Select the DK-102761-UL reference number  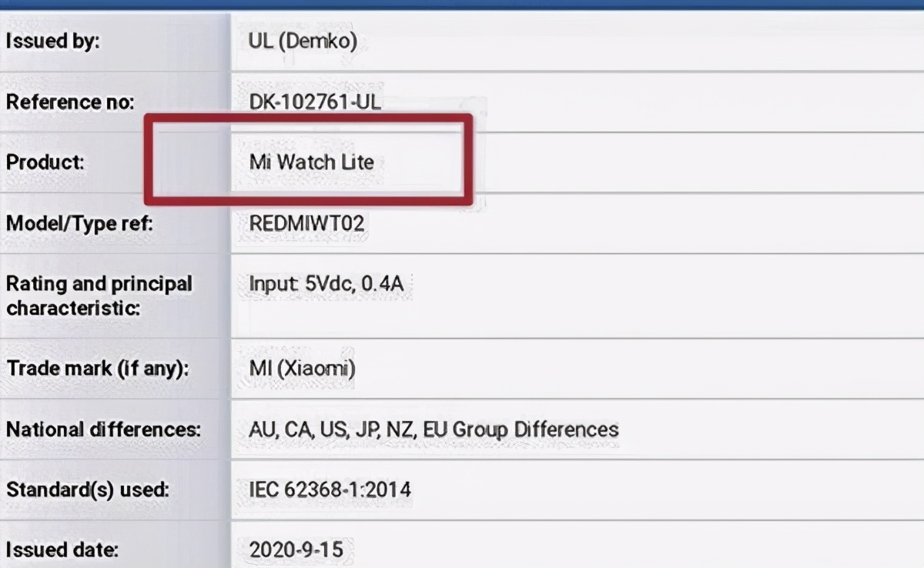pyautogui.click(x=314, y=102)
